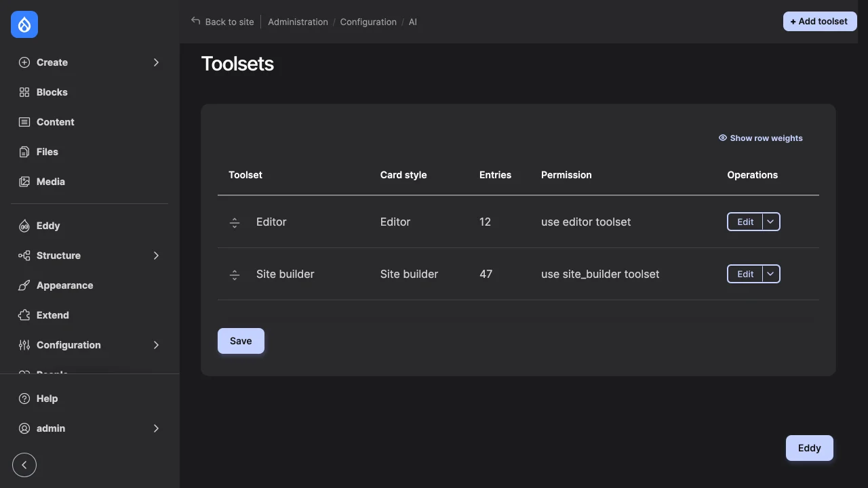868x488 pixels.
Task: Click the Entries column header
Action: [x=495, y=175]
